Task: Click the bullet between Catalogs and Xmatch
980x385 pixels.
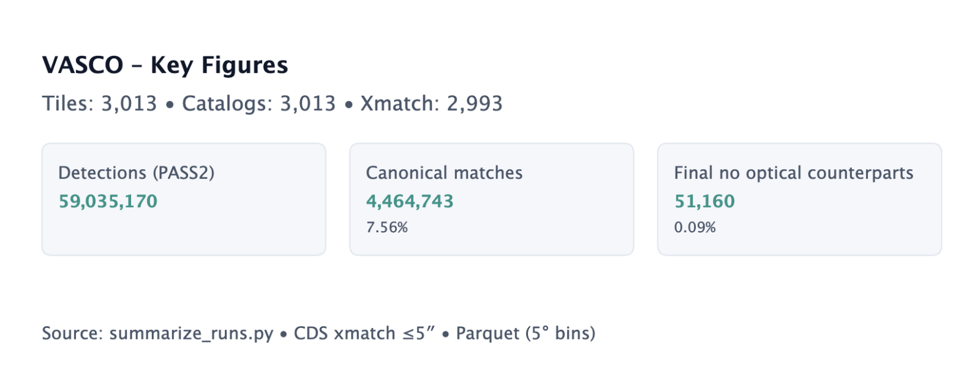Action: click(349, 105)
